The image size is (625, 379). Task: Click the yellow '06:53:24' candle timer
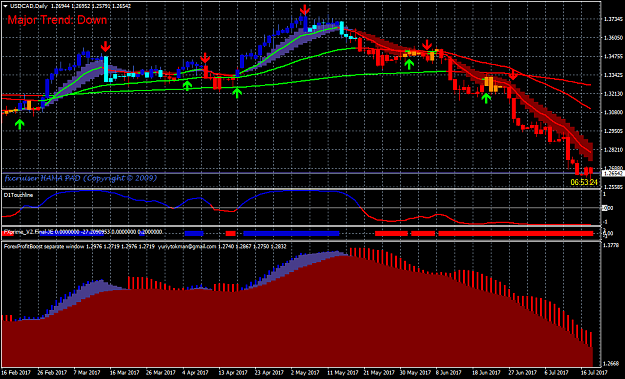click(x=584, y=182)
